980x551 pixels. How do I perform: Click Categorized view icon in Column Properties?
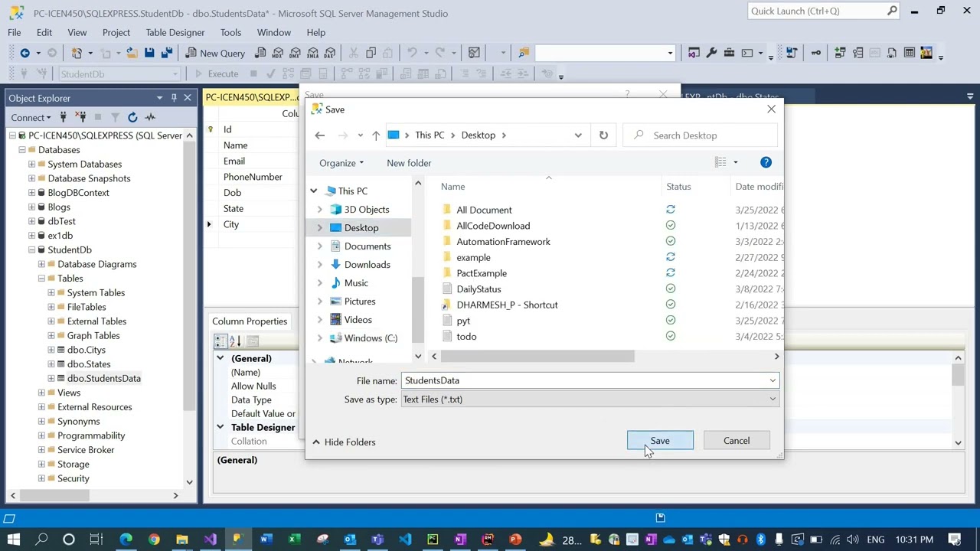click(220, 341)
